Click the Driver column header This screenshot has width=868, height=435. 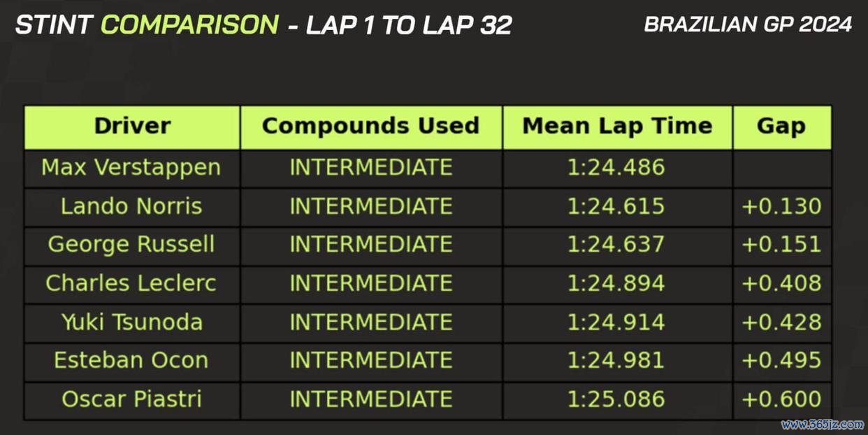point(132,127)
